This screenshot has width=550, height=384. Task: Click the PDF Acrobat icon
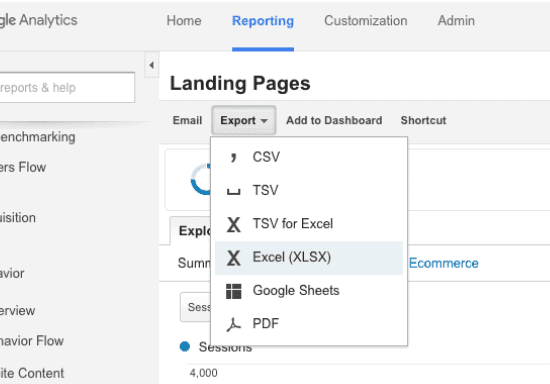[x=233, y=324]
